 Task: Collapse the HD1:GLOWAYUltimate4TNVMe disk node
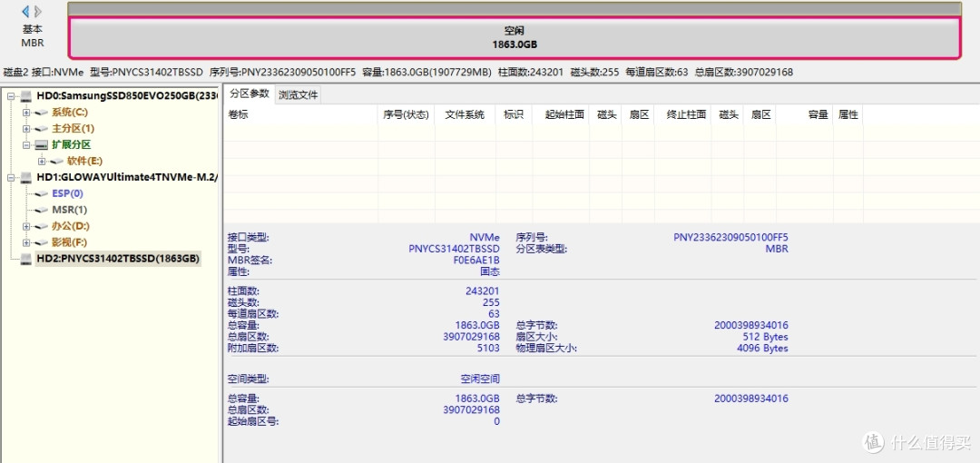(11, 178)
